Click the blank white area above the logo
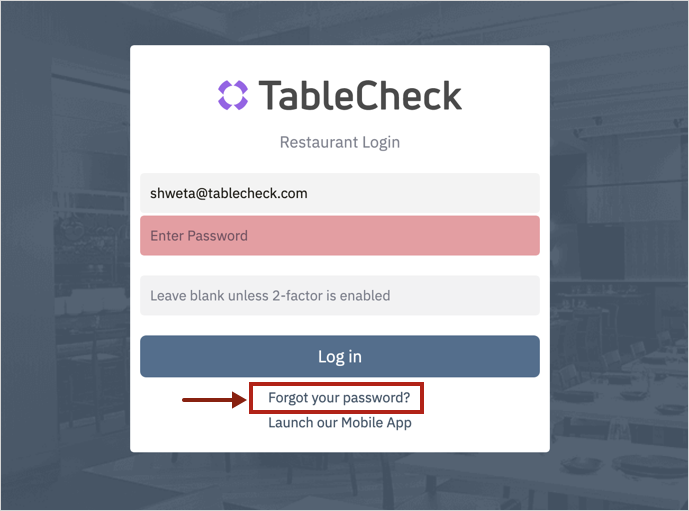 click(x=340, y=62)
